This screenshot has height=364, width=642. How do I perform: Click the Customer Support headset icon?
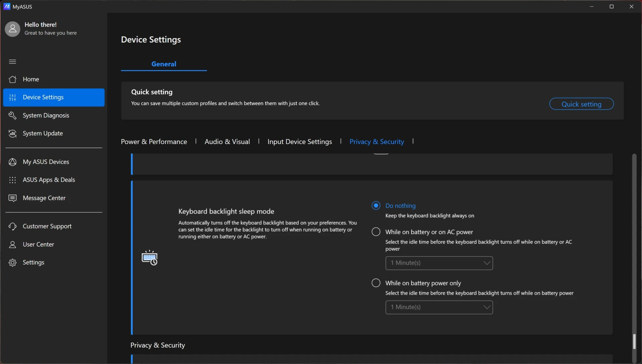click(x=12, y=226)
